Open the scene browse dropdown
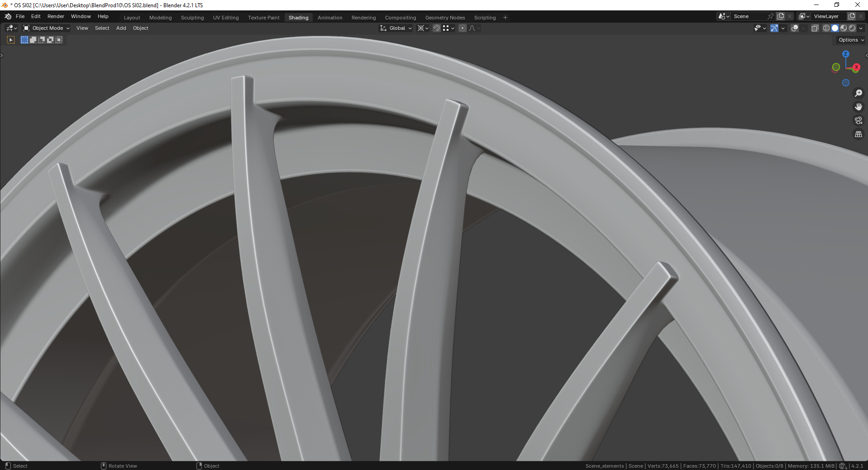Screen dimensions: 868x470 pyautogui.click(x=724, y=16)
